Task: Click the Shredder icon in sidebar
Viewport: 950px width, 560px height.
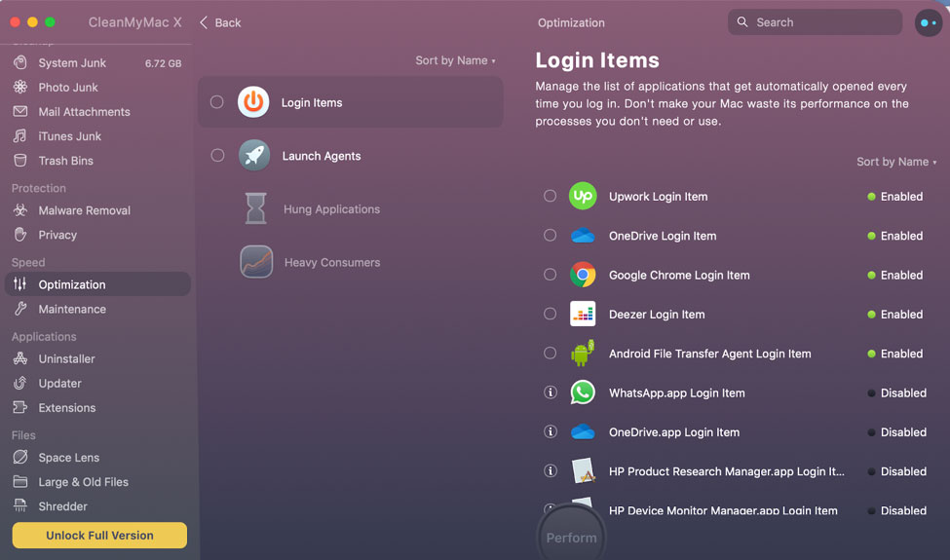Action: tap(20, 506)
